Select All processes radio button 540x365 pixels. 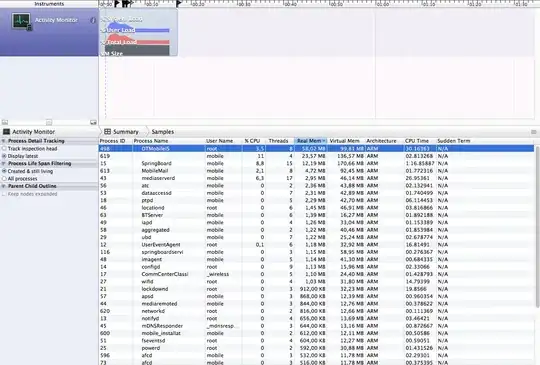click(x=4, y=179)
